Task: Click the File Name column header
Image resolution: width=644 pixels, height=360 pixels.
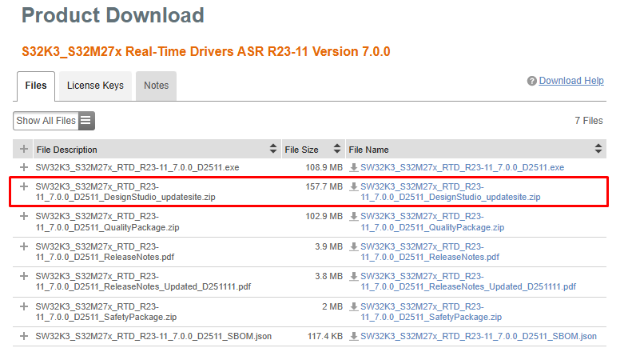Action: (x=476, y=149)
